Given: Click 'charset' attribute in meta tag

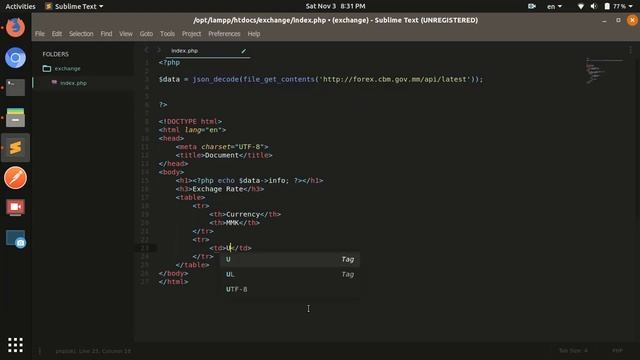Looking at the screenshot, I should 216,147.
